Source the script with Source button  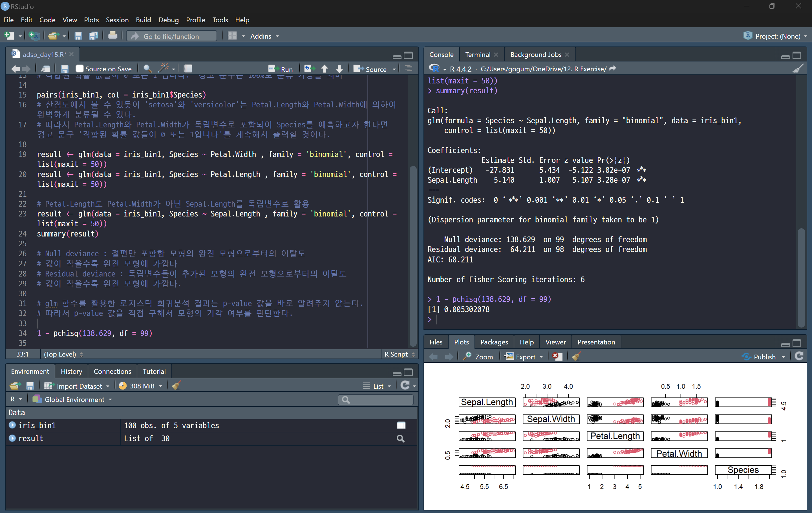click(370, 69)
